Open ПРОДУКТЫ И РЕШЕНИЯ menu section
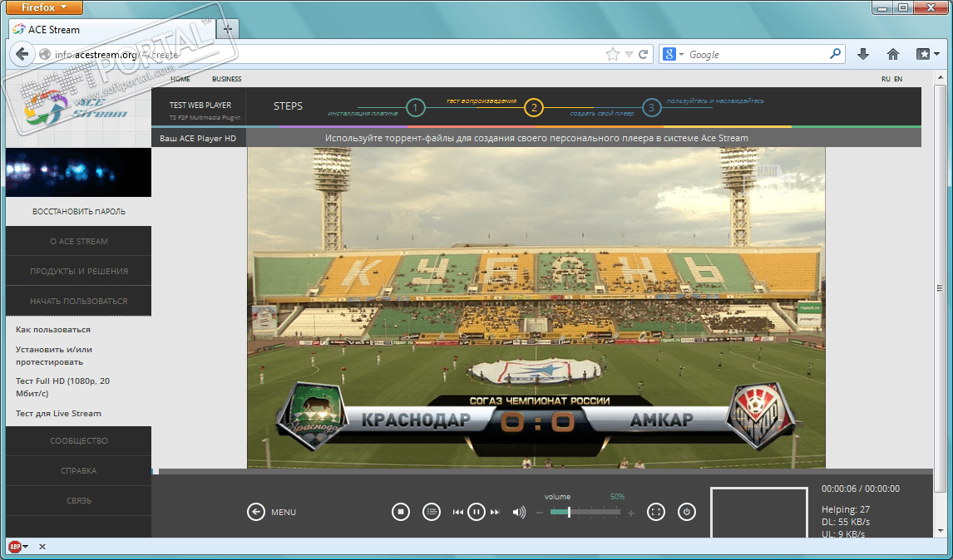The width and height of the screenshot is (953, 560). point(78,271)
